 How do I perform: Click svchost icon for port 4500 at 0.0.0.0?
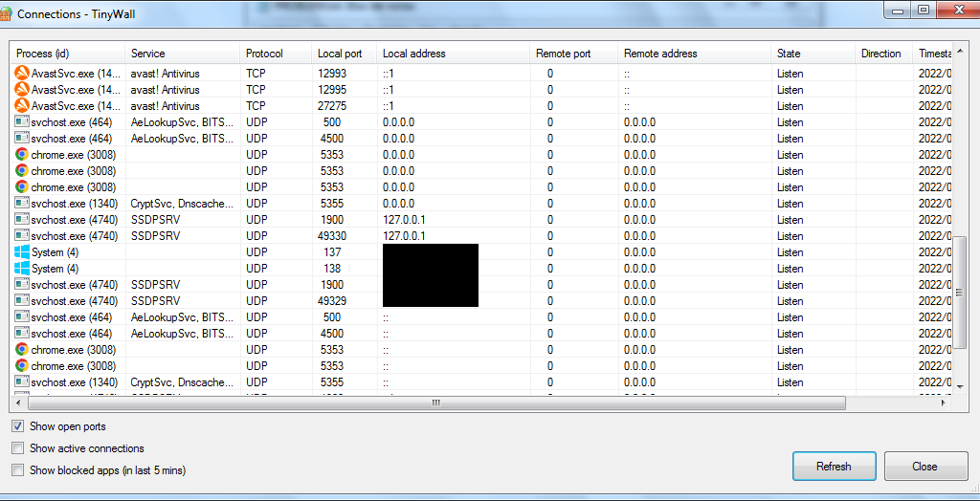[x=22, y=138]
